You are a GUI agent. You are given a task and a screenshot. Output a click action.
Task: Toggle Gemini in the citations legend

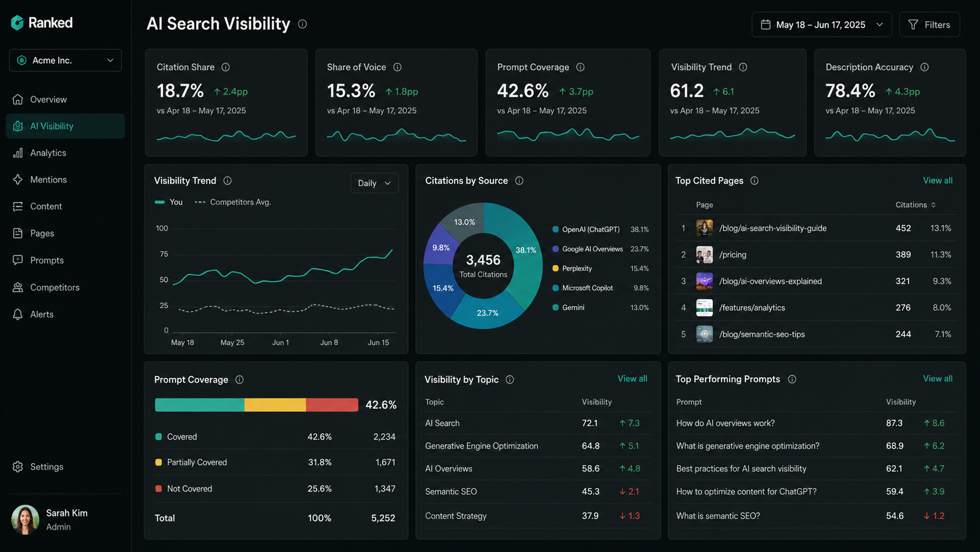[x=600, y=307]
